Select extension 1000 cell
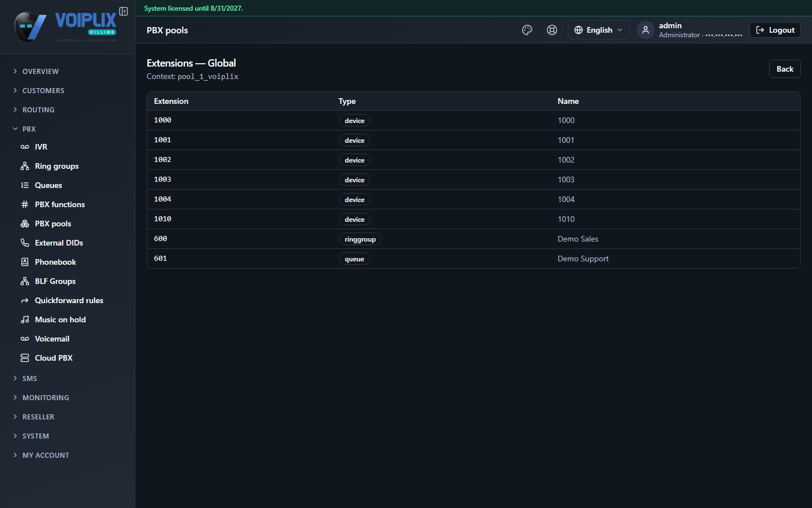This screenshot has height=508, width=812. click(162, 120)
